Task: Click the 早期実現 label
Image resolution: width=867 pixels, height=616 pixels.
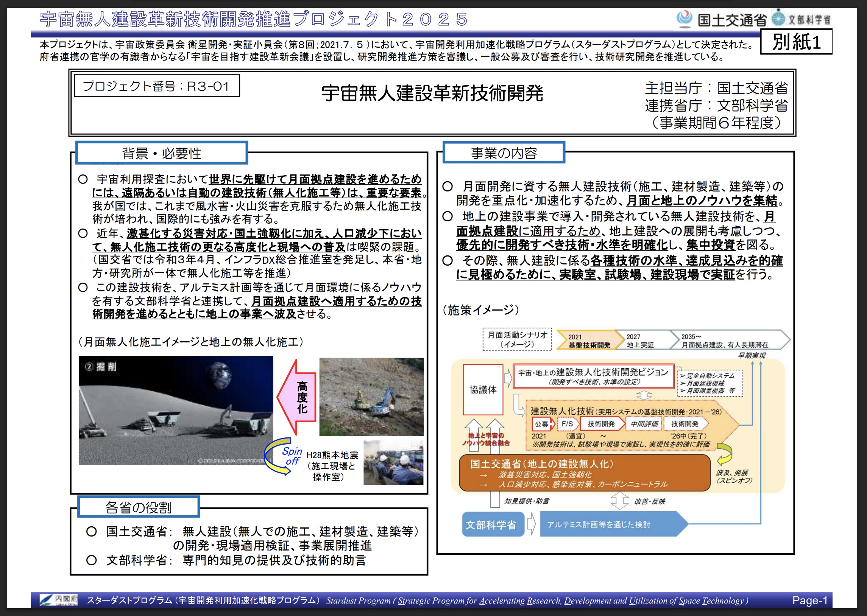Action: (751, 355)
